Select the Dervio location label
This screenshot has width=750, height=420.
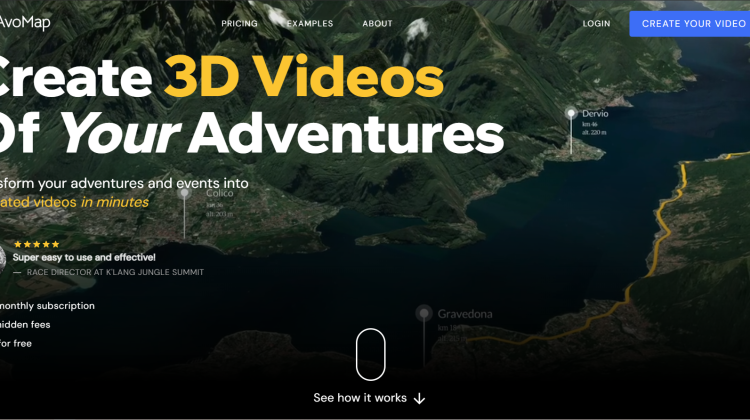[595, 114]
